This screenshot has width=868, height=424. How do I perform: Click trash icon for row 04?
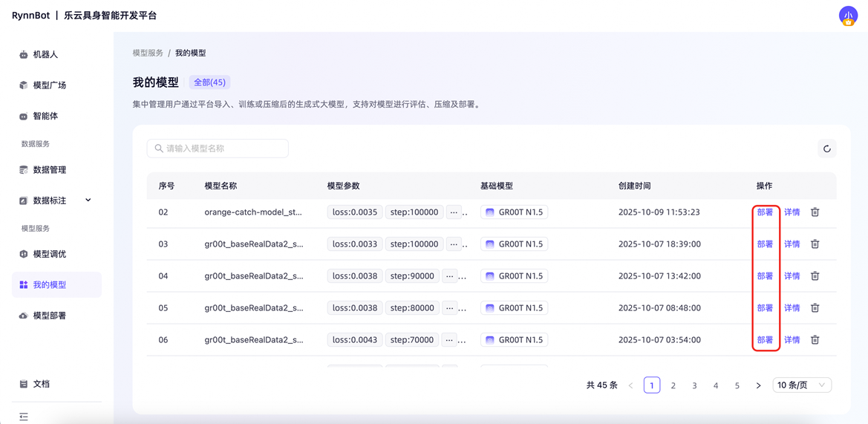coord(815,275)
